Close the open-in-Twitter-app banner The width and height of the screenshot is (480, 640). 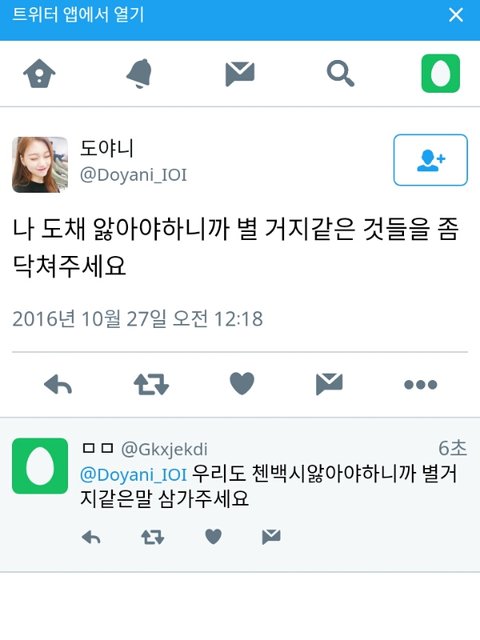pyautogui.click(x=456, y=15)
